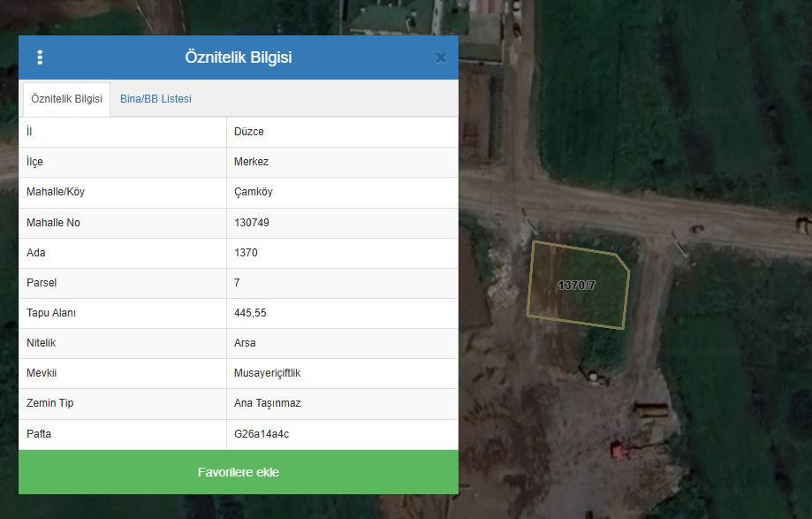812x519 pixels.
Task: Select the Mevkii value Musayeriçiftlik
Action: pos(267,373)
